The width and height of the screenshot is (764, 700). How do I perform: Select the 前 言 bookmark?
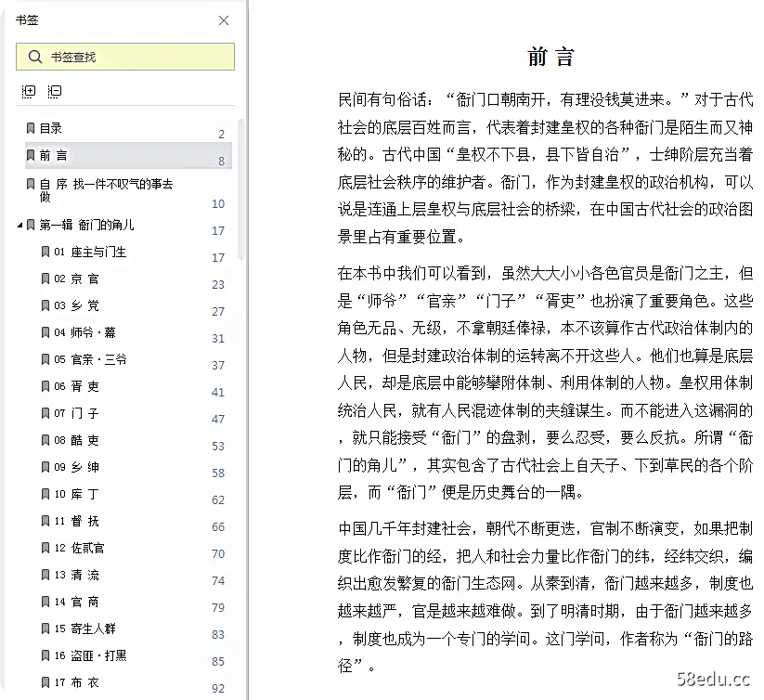click(128, 155)
